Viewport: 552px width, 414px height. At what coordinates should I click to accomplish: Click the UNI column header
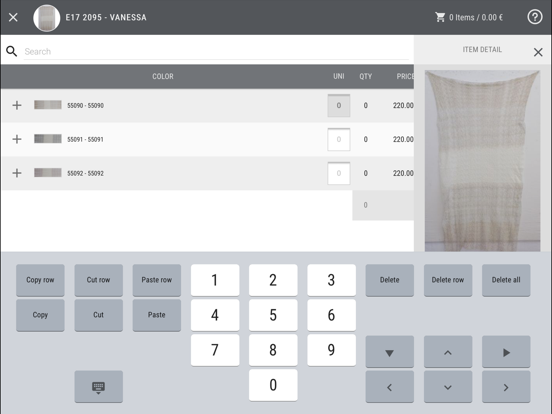339,76
